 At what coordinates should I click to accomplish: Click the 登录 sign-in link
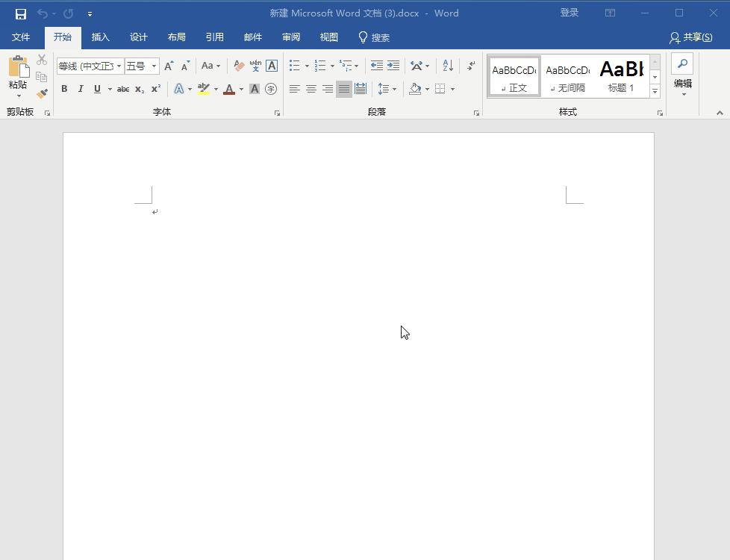click(x=570, y=13)
